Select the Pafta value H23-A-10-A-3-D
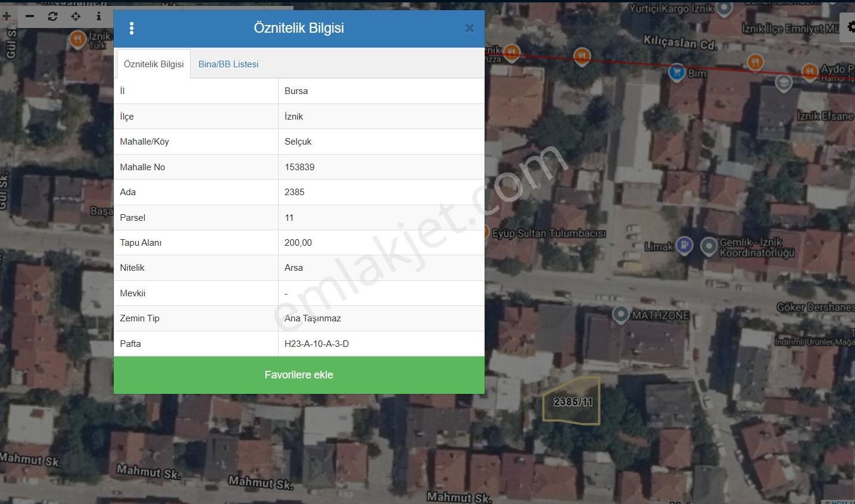Viewport: 855px width, 504px height. point(317,344)
